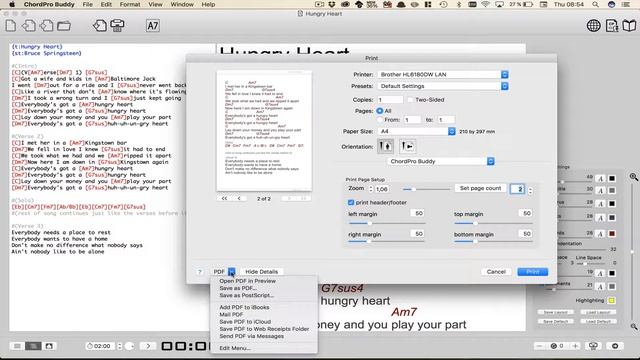Image resolution: width=640 pixels, height=360 pixels.
Task: Open the A7 chord tool
Action: point(152,26)
